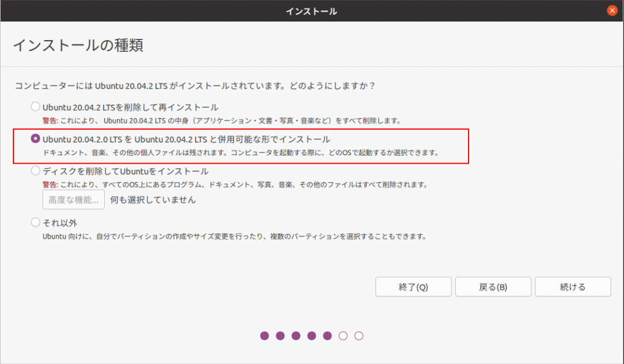Click the fifth filled progress dot
The height and width of the screenshot is (364, 624).
327,335
